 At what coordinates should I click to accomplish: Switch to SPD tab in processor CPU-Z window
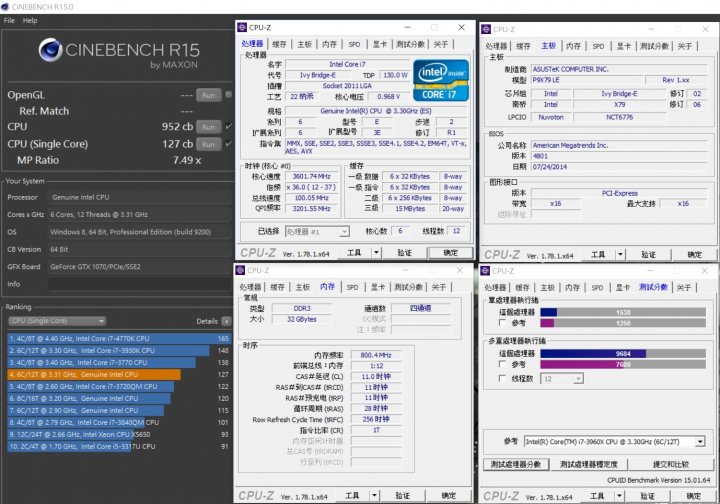tap(354, 44)
